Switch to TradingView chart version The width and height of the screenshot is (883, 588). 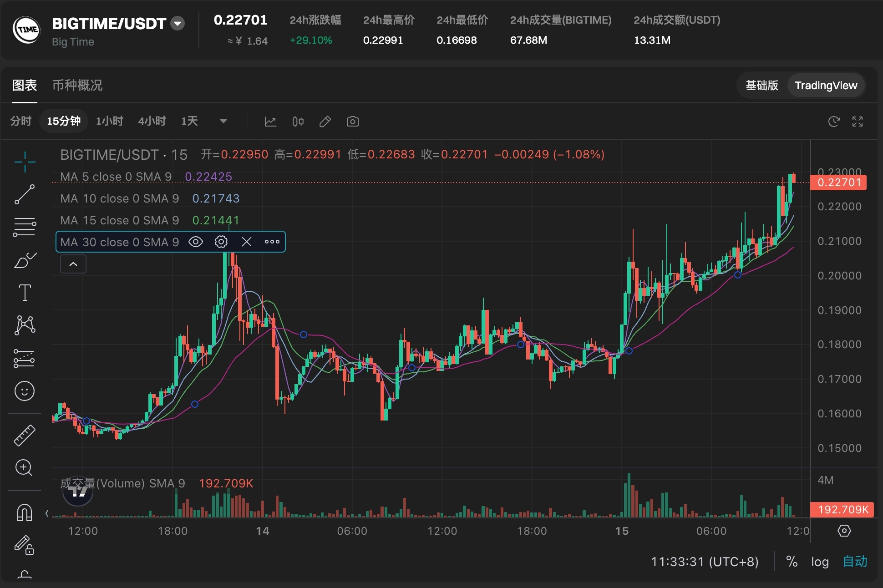[x=826, y=86]
